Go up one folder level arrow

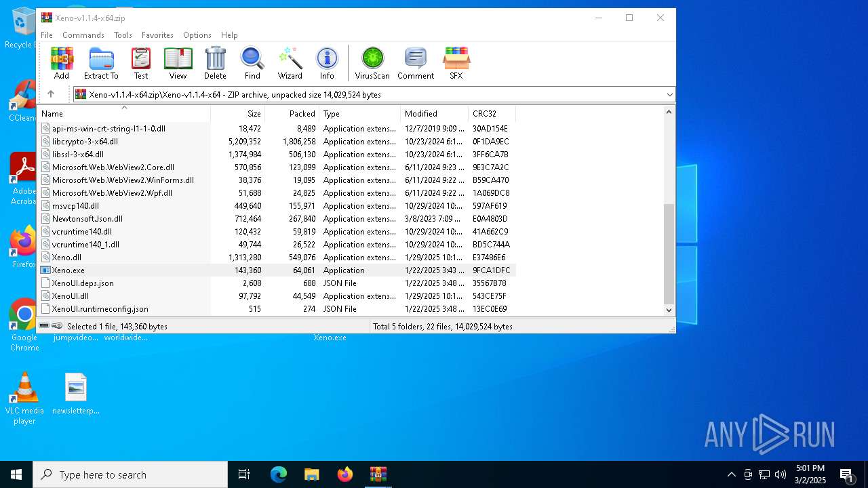pyautogui.click(x=51, y=94)
